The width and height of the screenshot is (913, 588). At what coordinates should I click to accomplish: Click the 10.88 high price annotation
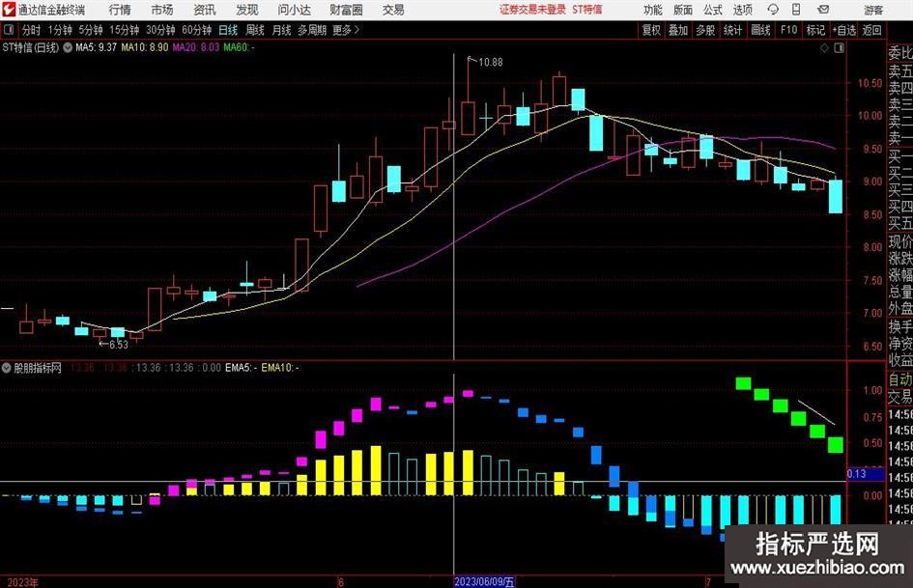(490, 63)
